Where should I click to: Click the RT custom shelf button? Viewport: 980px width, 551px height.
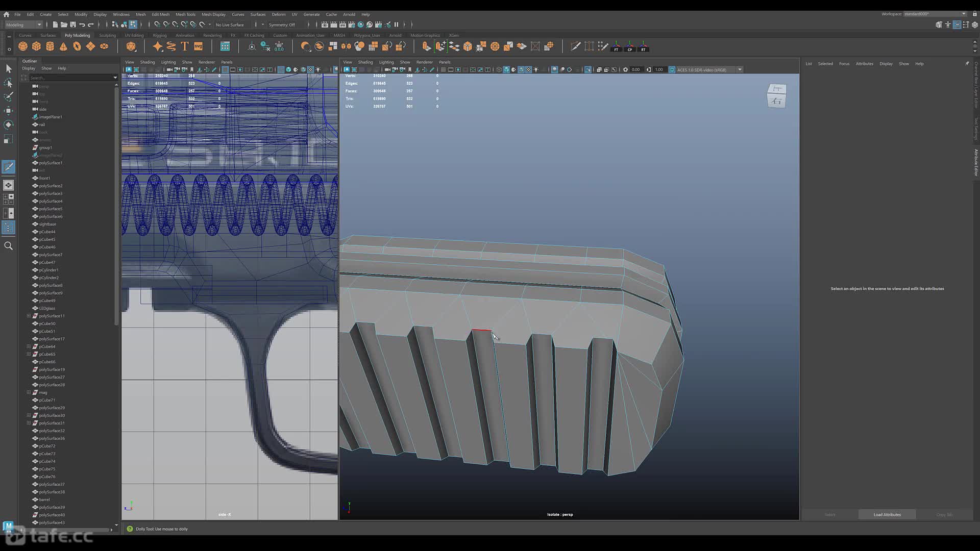tap(643, 46)
